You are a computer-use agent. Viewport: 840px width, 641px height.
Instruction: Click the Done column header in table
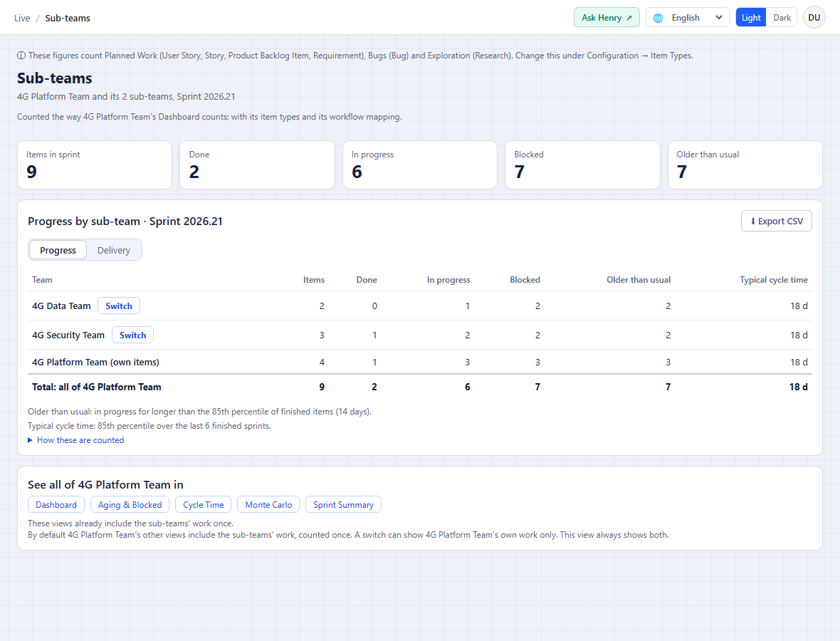367,280
